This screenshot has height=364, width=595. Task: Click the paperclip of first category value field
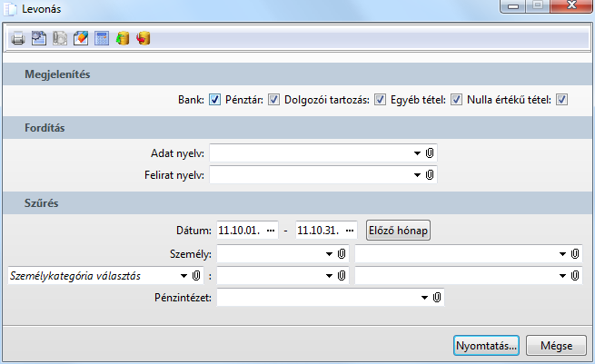pos(342,276)
